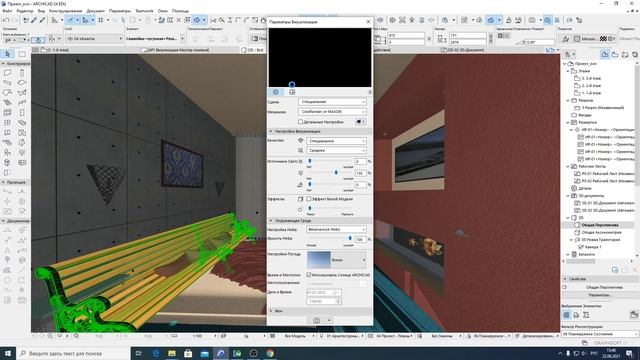Click the View Map folder icon in Navigator
Screen dimensions: 640x360
[615, 54]
